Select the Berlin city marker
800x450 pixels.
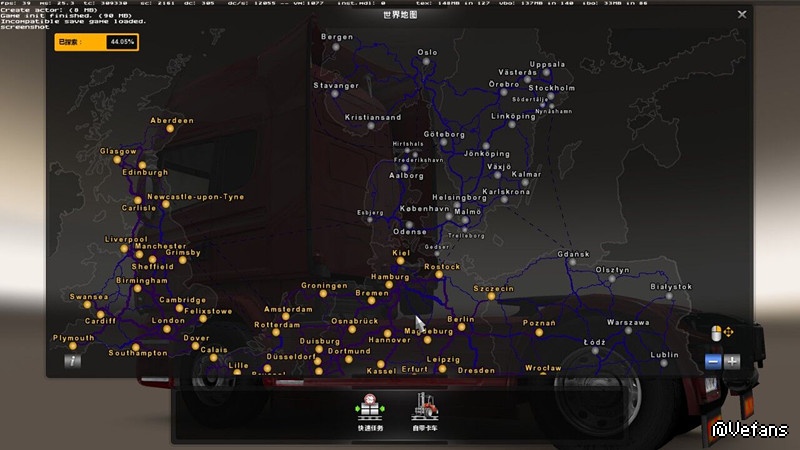click(461, 327)
